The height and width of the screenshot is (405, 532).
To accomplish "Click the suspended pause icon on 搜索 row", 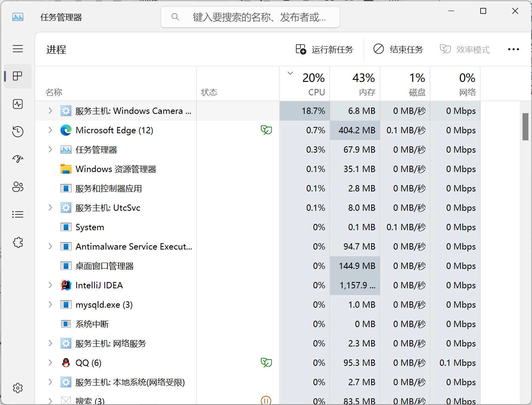I will click(266, 400).
